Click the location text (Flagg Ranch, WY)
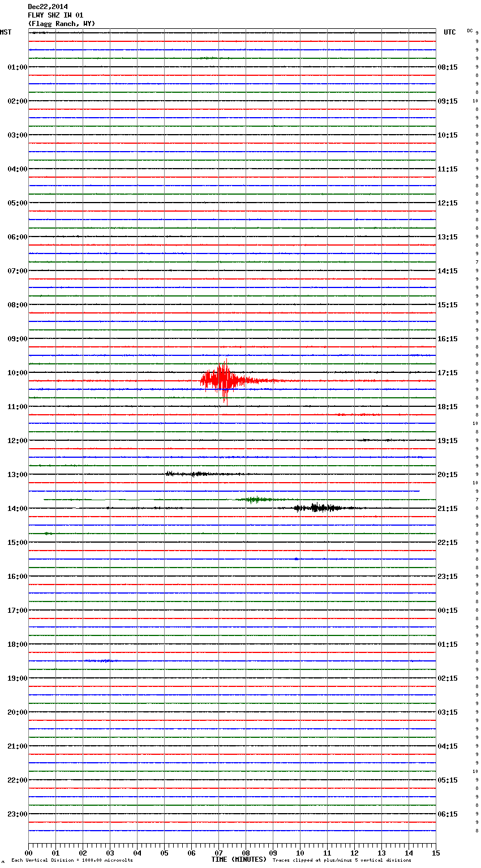Screen dimensions: 481x868 coord(61,24)
